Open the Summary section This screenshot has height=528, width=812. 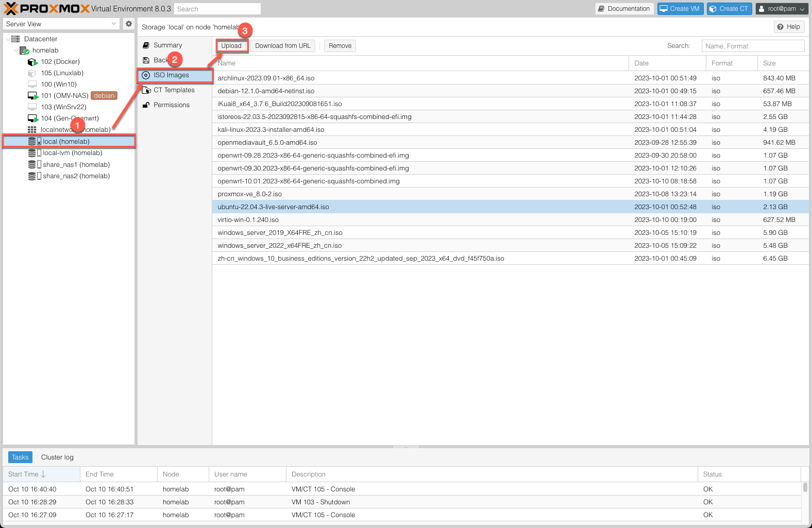coord(175,45)
